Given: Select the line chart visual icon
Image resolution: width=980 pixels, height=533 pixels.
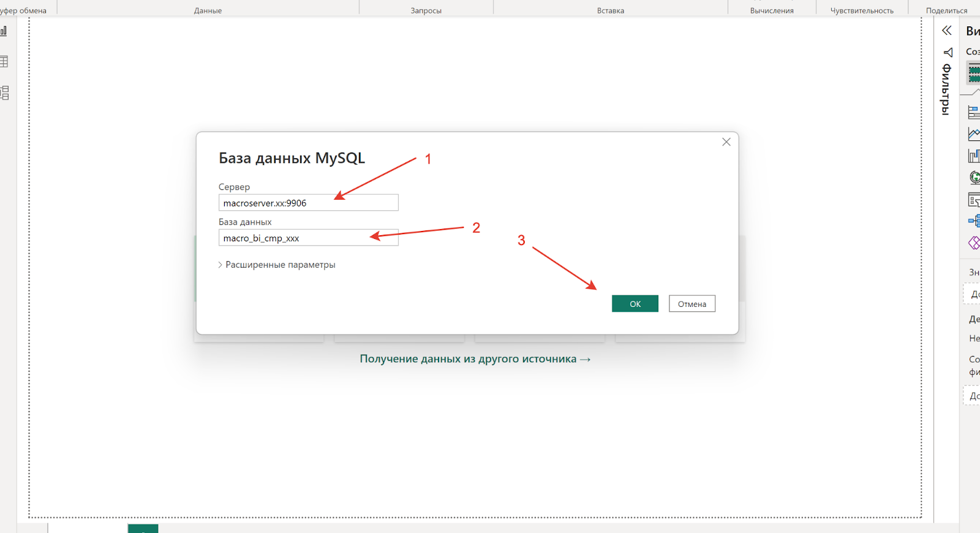Looking at the screenshot, I should point(973,134).
